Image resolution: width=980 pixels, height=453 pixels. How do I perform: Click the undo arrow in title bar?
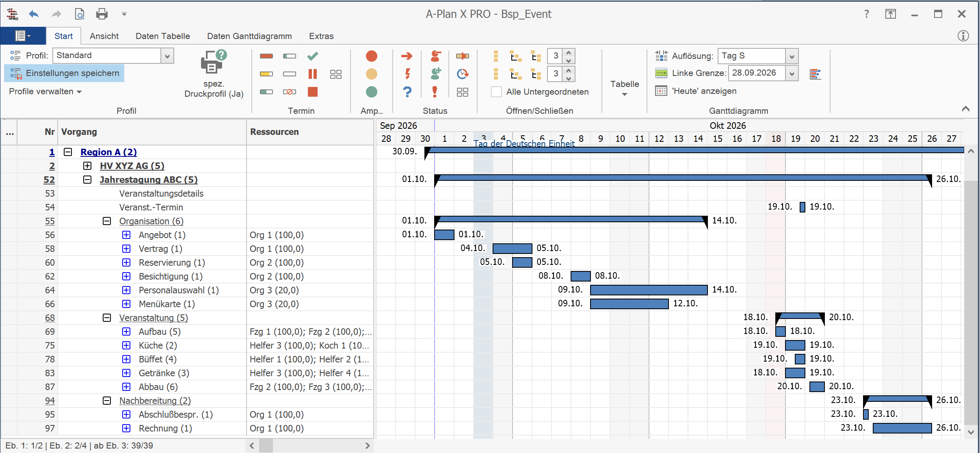[x=34, y=14]
